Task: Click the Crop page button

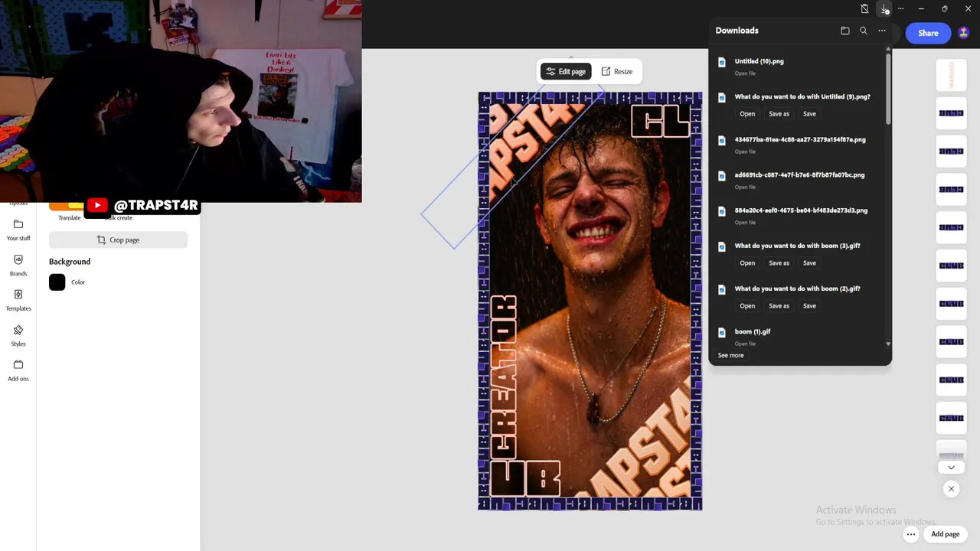Action: [x=118, y=240]
